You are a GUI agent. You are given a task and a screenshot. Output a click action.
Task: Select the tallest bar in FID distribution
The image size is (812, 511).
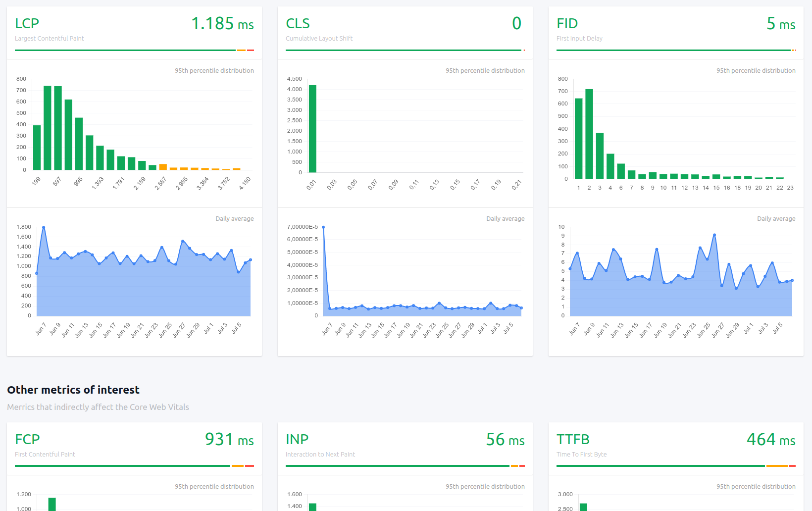click(589, 134)
